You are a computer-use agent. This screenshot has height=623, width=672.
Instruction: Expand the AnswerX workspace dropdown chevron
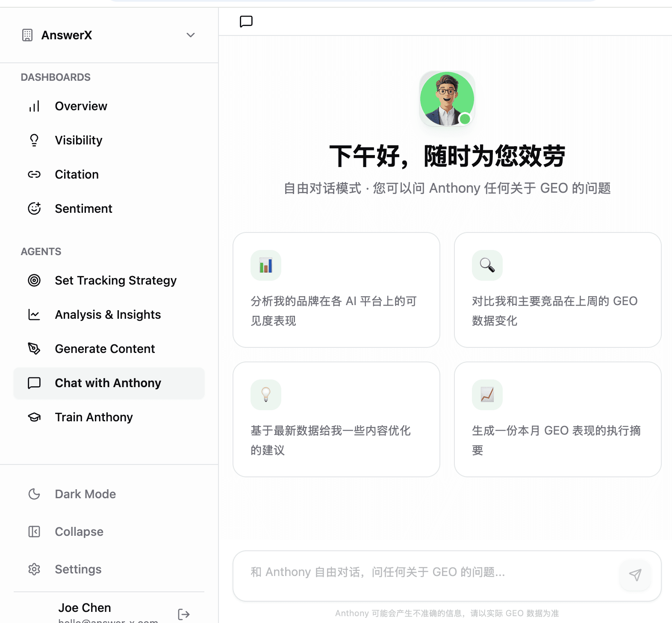(191, 35)
